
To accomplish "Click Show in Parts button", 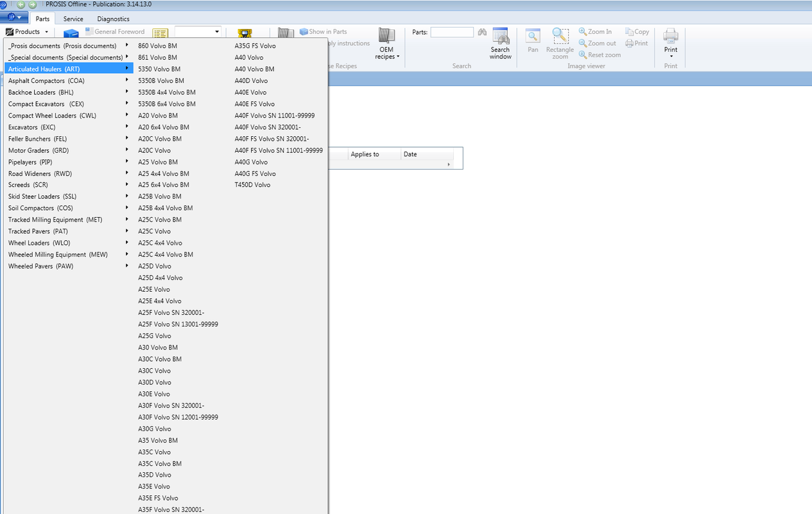I will 324,31.
